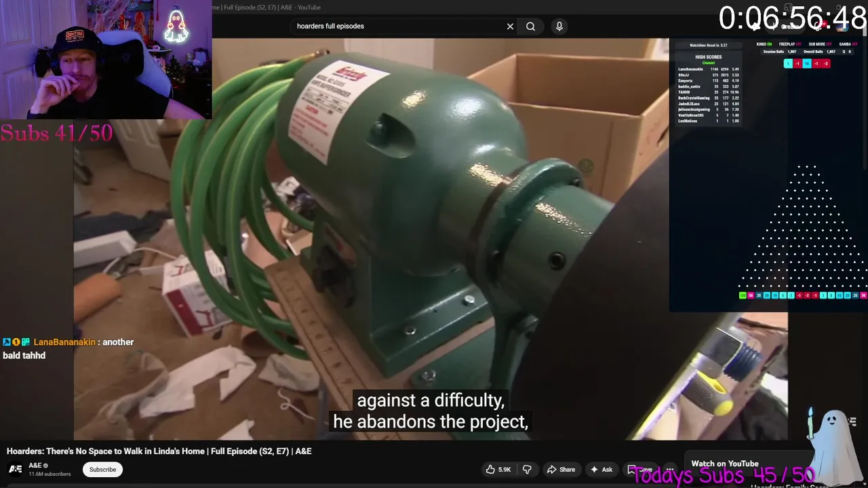Toggle SUB MODE indicator
Screen dimensions: 868x488
click(821, 44)
